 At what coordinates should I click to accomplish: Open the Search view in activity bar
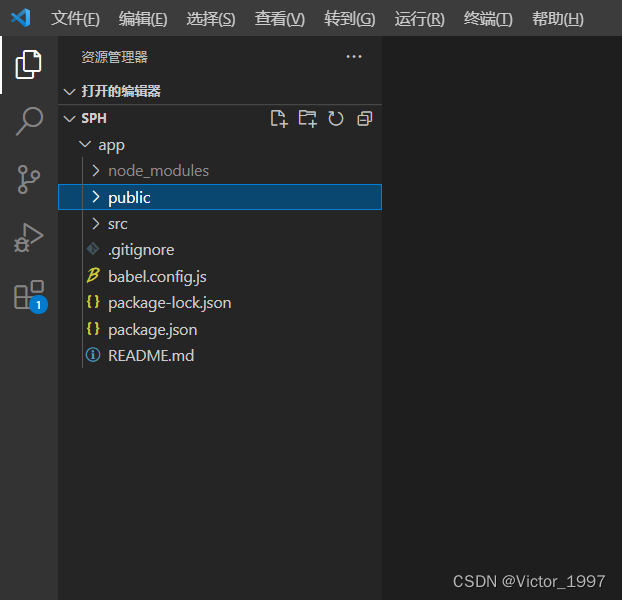(29, 121)
